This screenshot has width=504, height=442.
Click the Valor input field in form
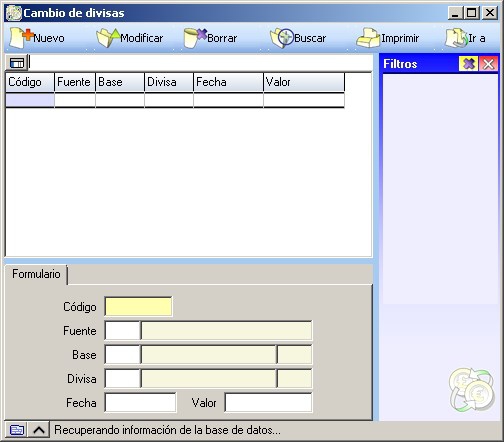point(268,402)
